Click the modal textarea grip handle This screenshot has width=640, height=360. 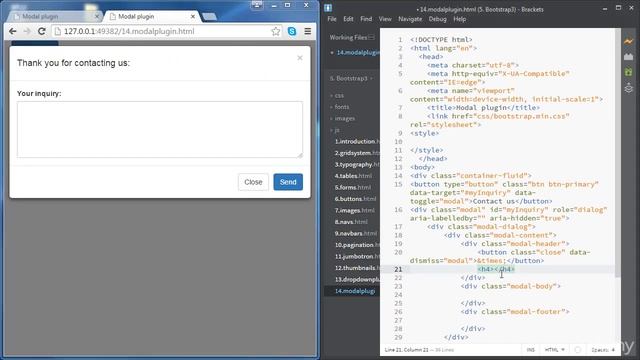pyautogui.click(x=300, y=155)
